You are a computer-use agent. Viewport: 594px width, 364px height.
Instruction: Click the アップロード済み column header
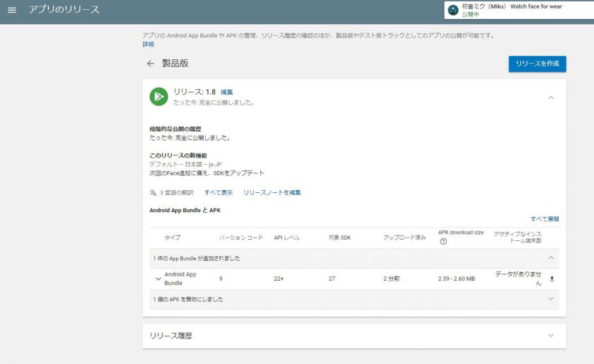tap(404, 237)
